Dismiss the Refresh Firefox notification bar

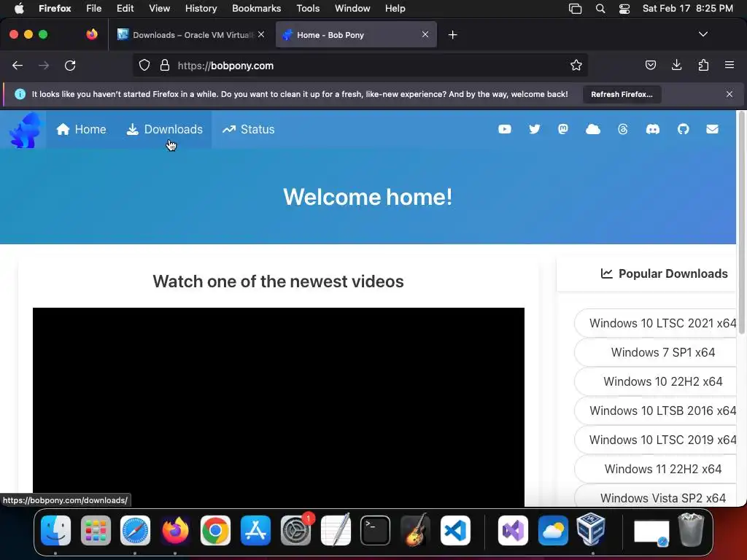coord(729,94)
